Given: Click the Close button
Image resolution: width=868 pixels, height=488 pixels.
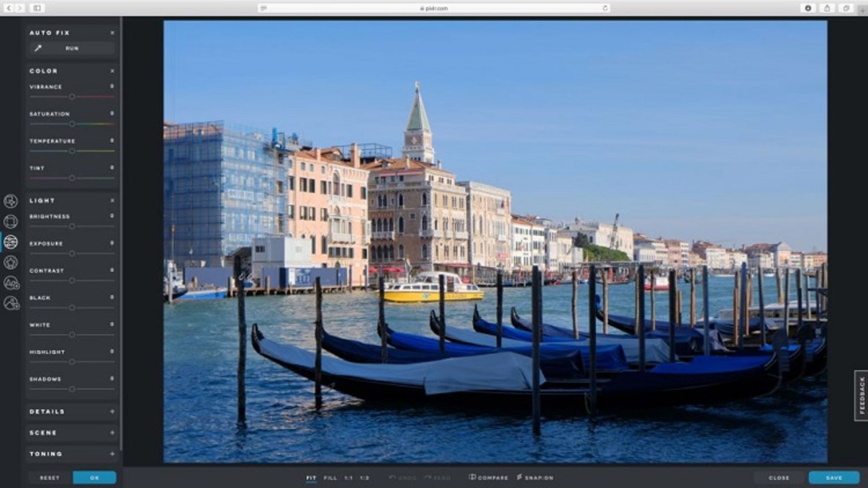Looking at the screenshot, I should coord(778,478).
